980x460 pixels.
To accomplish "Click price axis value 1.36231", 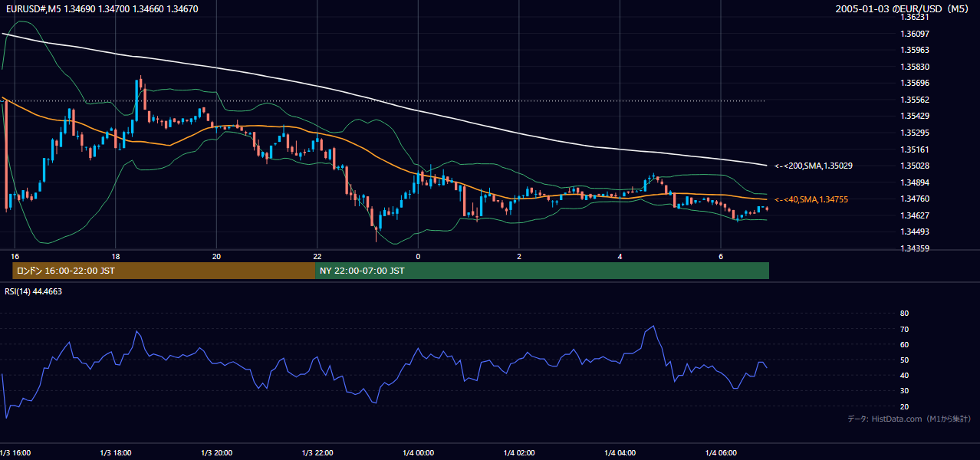I will (914, 17).
